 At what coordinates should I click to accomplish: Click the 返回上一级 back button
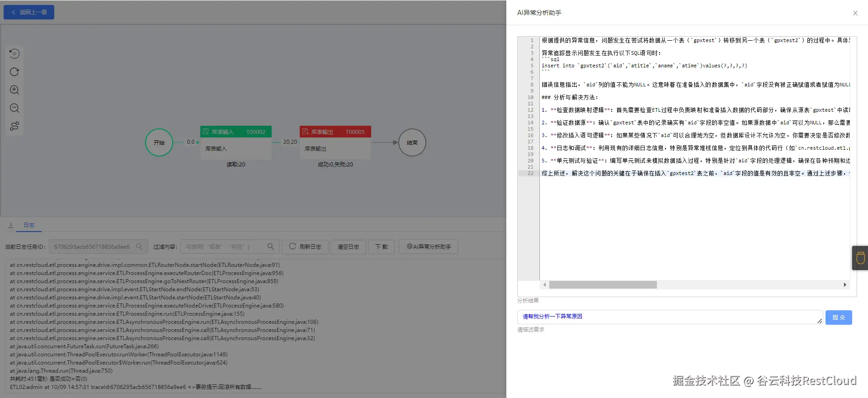click(29, 12)
